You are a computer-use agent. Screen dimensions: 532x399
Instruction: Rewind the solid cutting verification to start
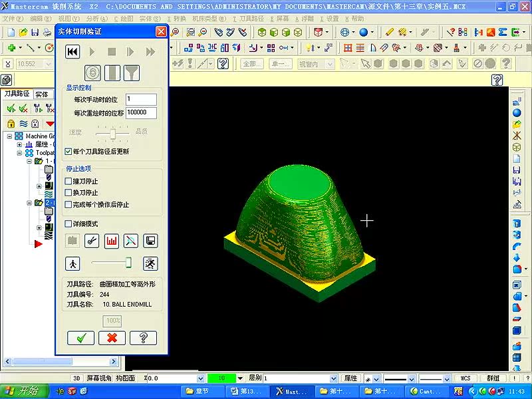[x=72, y=52]
